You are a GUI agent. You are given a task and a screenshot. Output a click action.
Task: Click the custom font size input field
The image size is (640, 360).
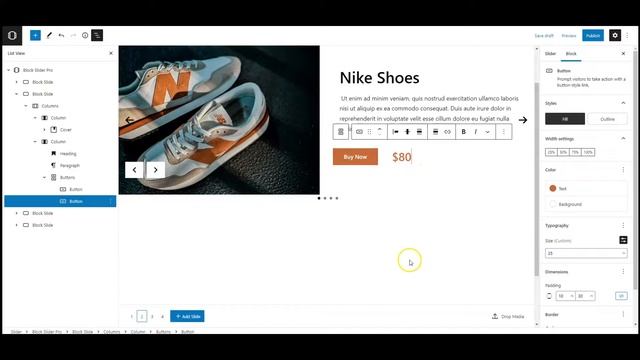pos(586,253)
